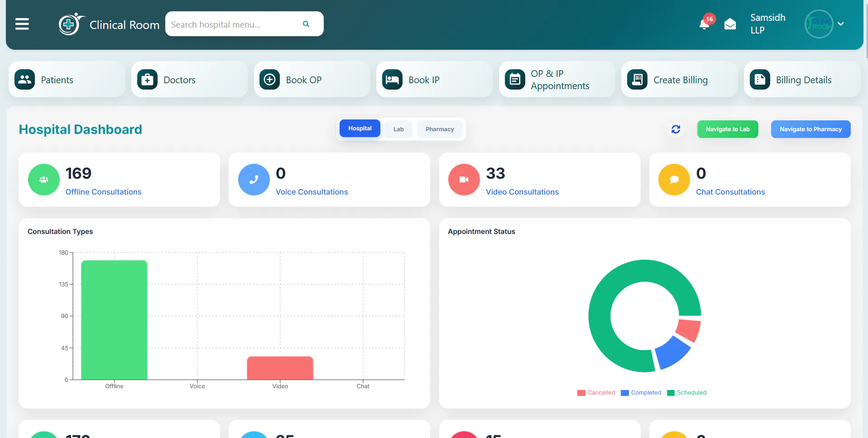Click the Book OP plus-circle icon
868x438 pixels.
click(x=269, y=80)
